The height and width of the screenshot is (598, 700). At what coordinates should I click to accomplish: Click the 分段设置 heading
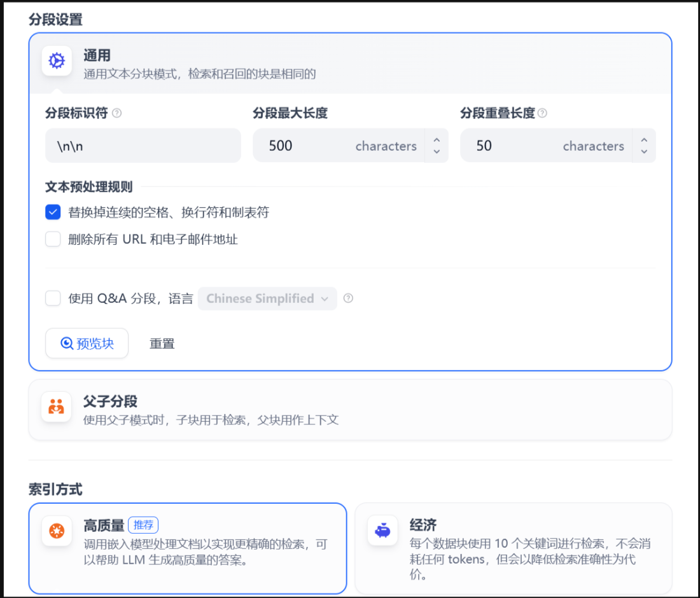coord(55,20)
